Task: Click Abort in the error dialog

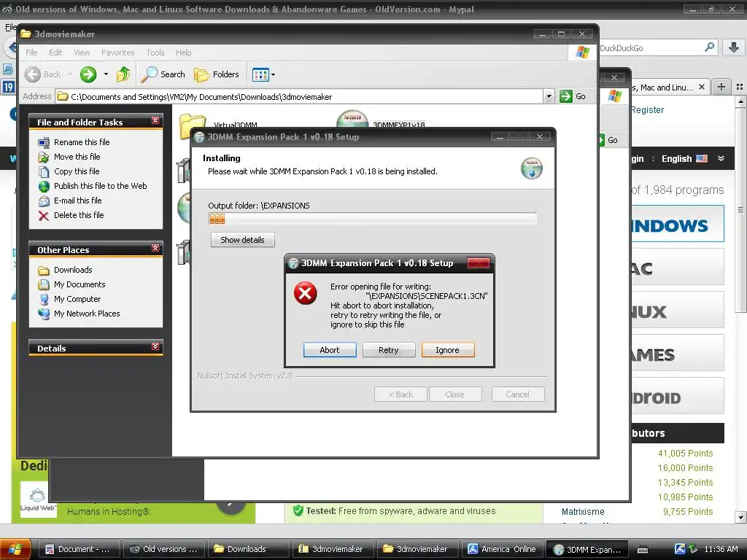Action: 330,350
